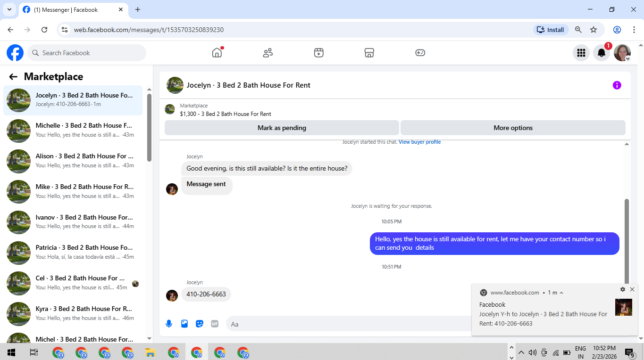Open the Facebook logo home link
The height and width of the screenshot is (360, 644).
(x=15, y=53)
